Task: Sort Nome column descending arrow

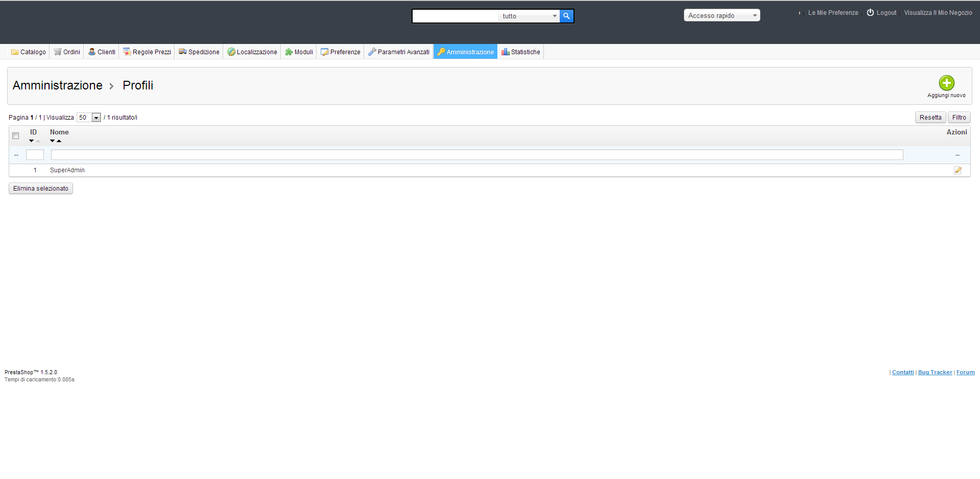Action: (52, 141)
